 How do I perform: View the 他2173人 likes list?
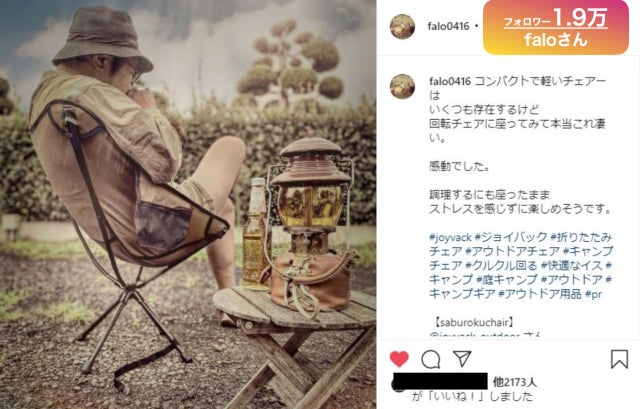(515, 382)
